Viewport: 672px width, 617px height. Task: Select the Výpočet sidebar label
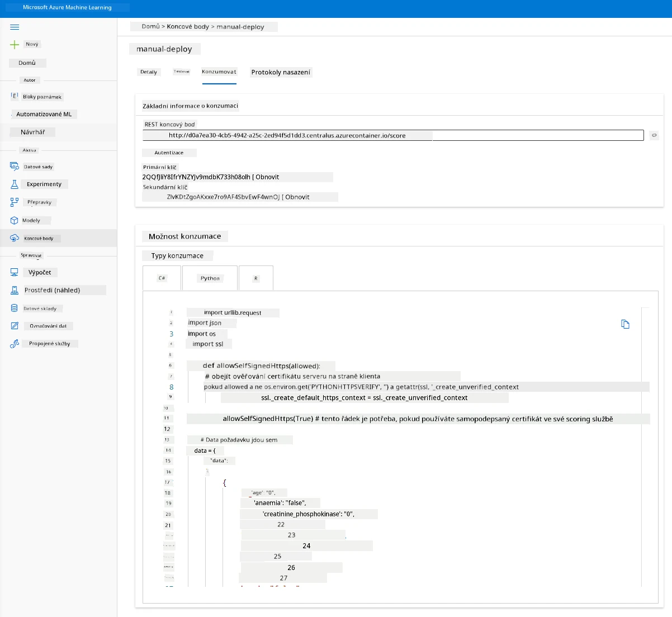coord(40,272)
